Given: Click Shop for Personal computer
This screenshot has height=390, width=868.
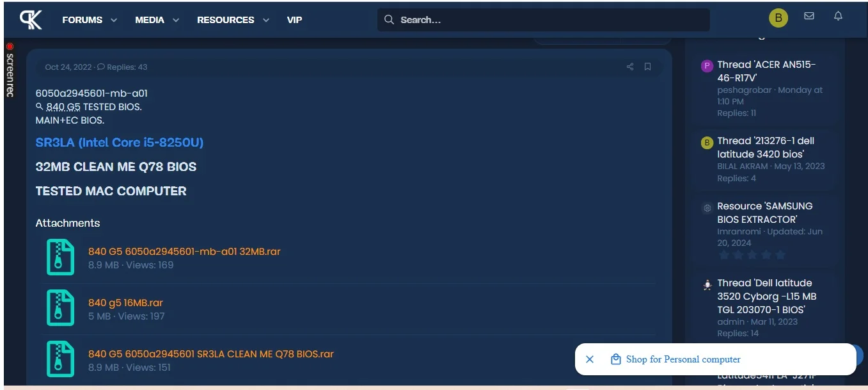Looking at the screenshot, I should [x=683, y=359].
